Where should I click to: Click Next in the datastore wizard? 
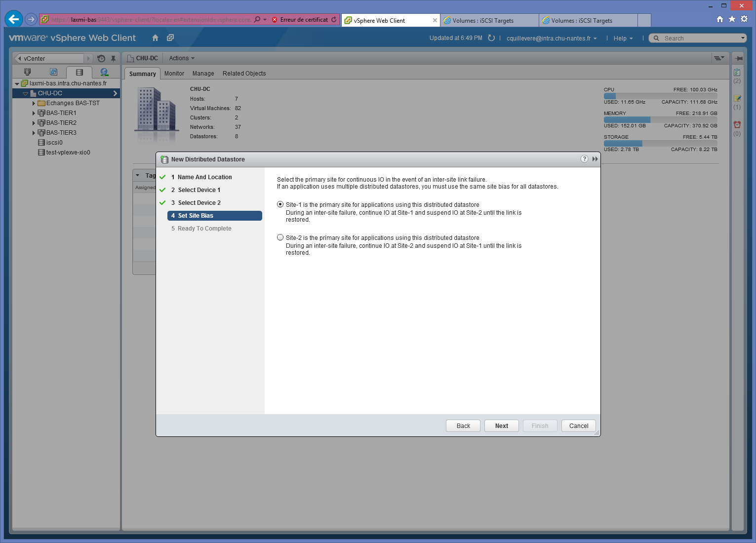click(501, 426)
